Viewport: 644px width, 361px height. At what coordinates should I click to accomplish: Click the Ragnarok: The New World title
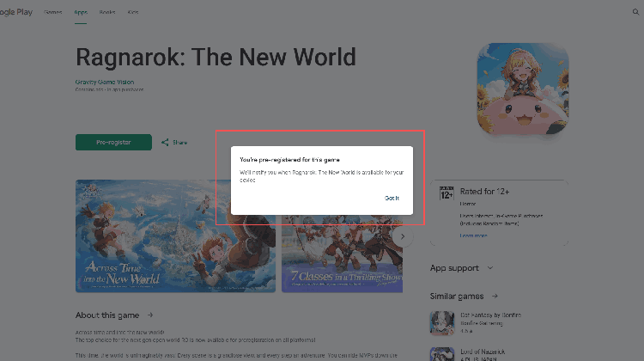coord(216,57)
